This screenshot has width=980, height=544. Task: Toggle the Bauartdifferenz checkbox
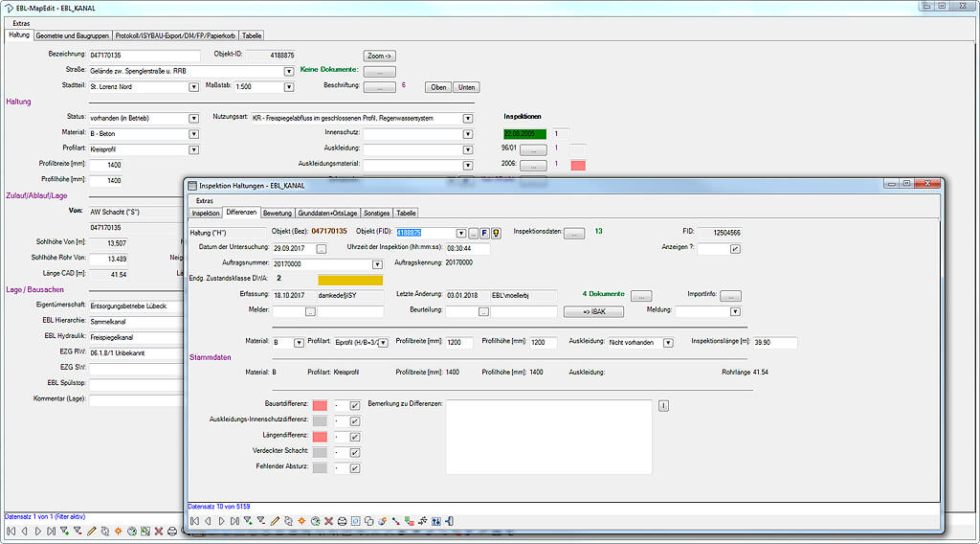(355, 406)
